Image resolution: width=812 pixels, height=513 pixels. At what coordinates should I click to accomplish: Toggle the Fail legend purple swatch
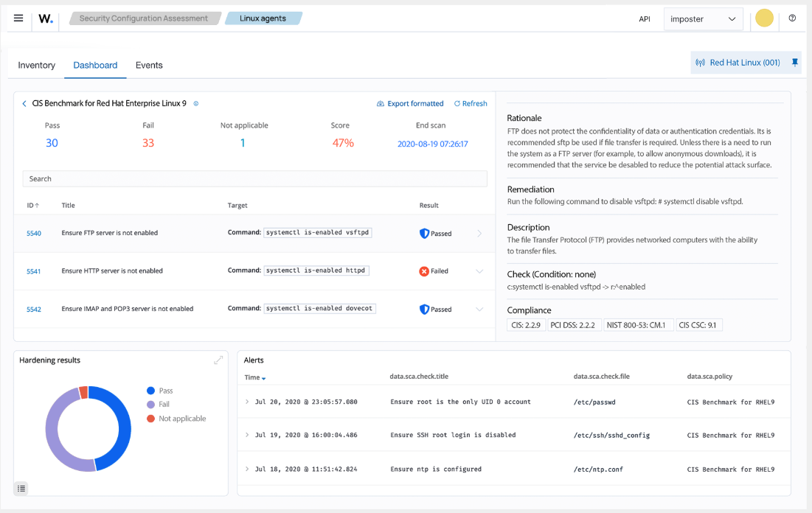(150, 405)
